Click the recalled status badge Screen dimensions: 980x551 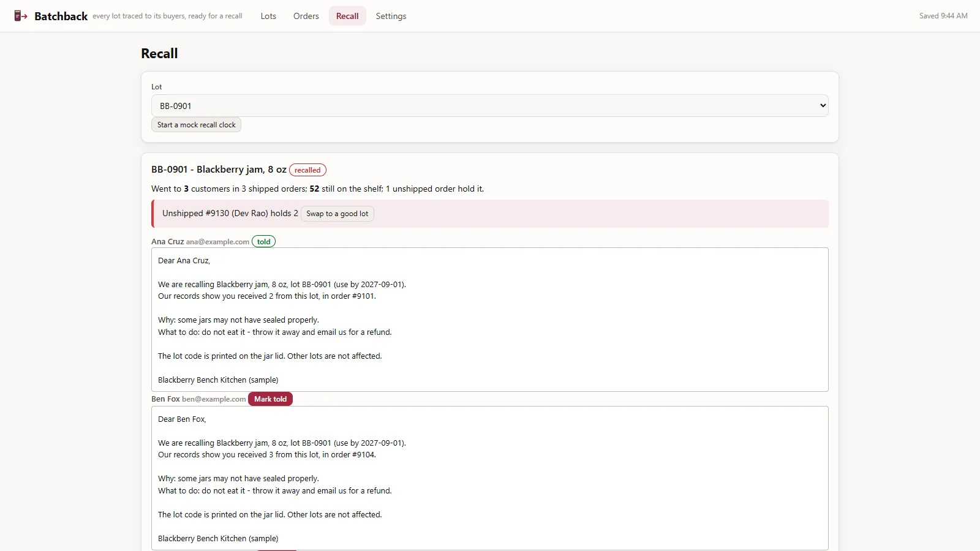[x=307, y=170]
